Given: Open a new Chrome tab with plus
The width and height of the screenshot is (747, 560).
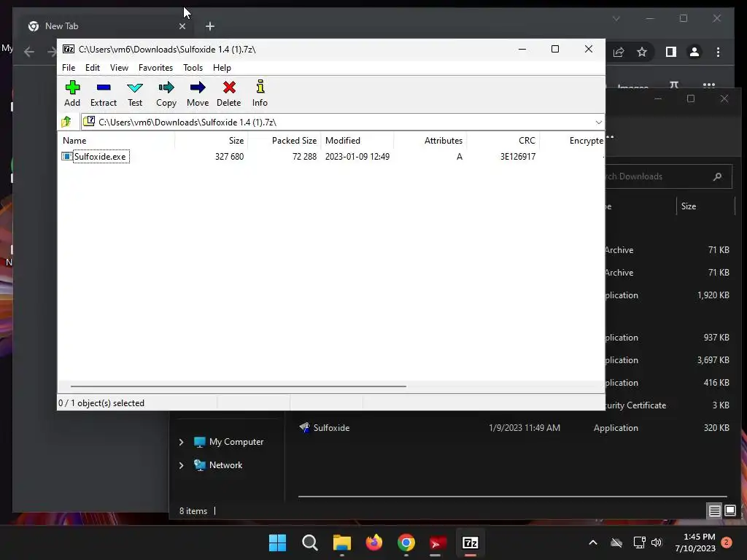Looking at the screenshot, I should pyautogui.click(x=210, y=26).
